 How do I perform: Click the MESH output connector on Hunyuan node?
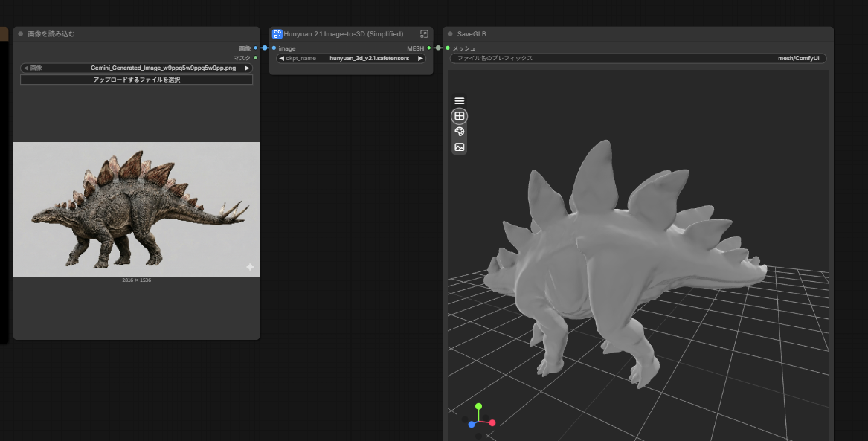tap(429, 48)
